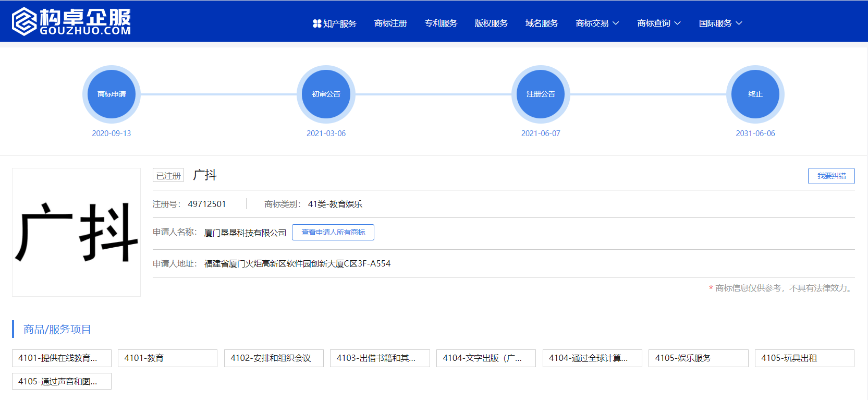
Task: Click the date 2031-06-06
Action: [755, 134]
